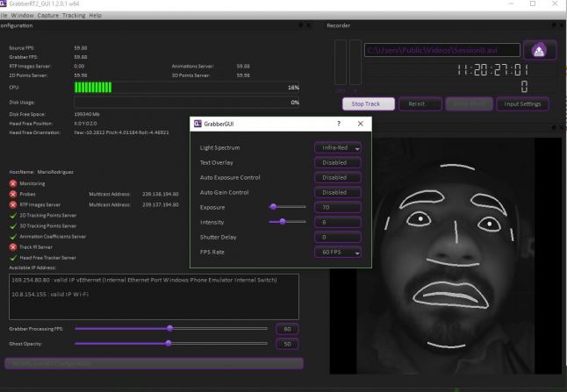Click the Head Free Orientation Yaw Pitch Roll value
Image resolution: width=567 pixels, height=392 pixels.
(121, 132)
